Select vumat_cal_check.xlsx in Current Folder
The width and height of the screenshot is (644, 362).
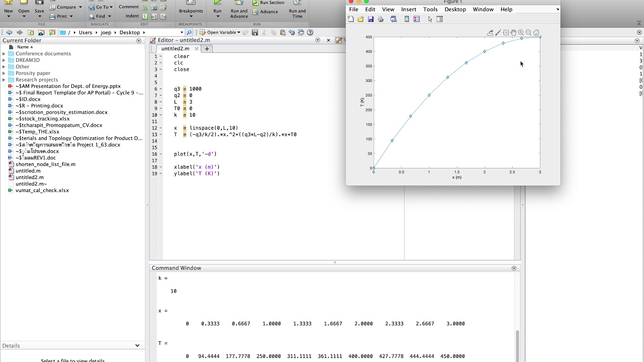coord(42,191)
